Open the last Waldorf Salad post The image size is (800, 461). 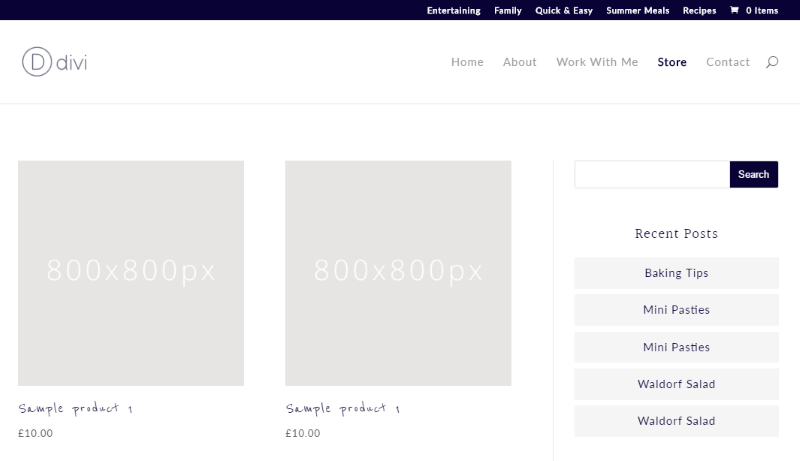coord(677,421)
